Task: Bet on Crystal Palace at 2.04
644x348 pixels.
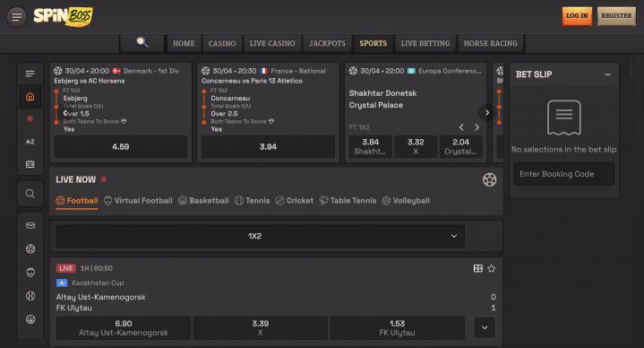Action: point(460,146)
